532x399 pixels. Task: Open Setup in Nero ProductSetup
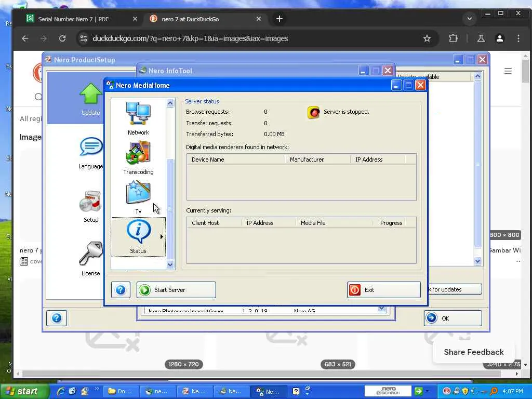pyautogui.click(x=90, y=207)
